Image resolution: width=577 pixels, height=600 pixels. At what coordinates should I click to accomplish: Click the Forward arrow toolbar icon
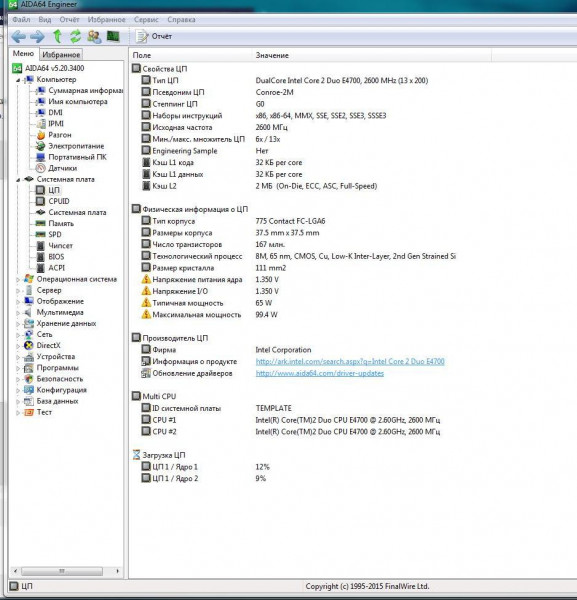[x=37, y=37]
